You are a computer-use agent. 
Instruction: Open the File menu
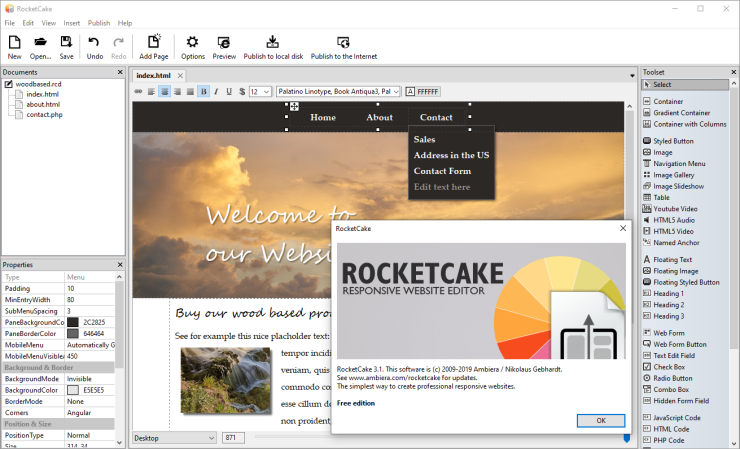tap(9, 23)
